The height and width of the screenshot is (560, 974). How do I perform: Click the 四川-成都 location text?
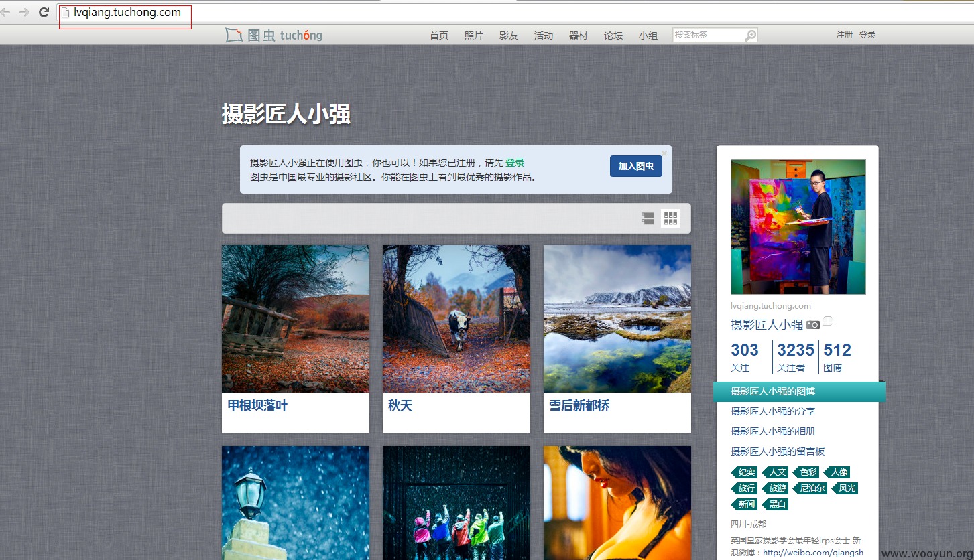(x=748, y=524)
